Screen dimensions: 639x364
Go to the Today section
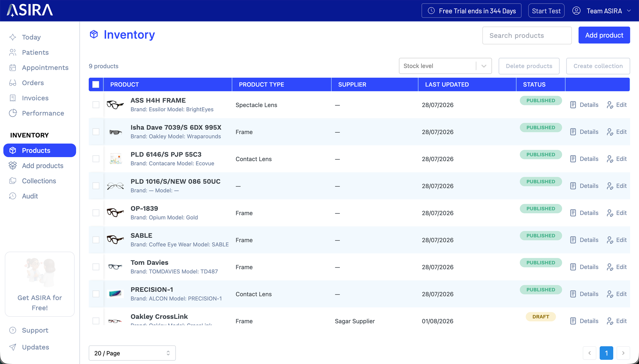(31, 37)
